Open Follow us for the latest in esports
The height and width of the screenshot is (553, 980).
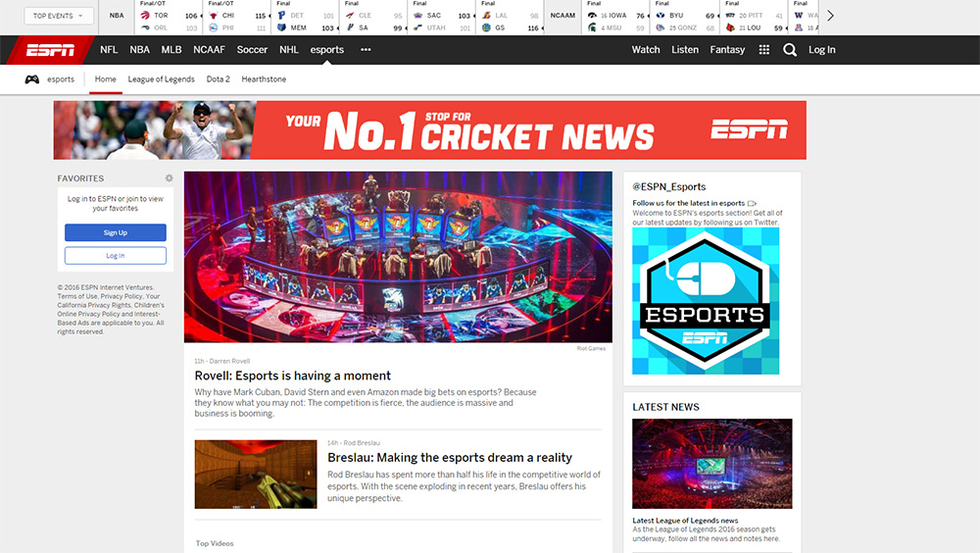(689, 203)
